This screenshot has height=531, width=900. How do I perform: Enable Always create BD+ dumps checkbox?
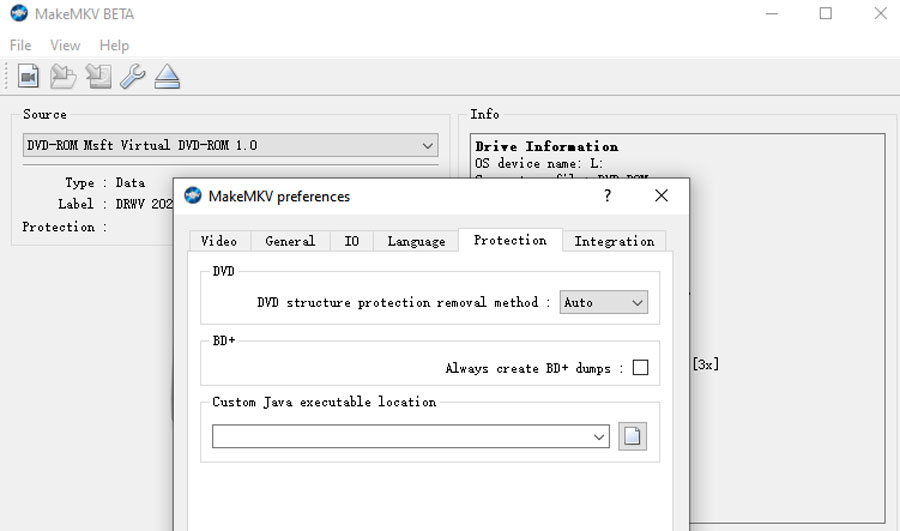click(640, 367)
